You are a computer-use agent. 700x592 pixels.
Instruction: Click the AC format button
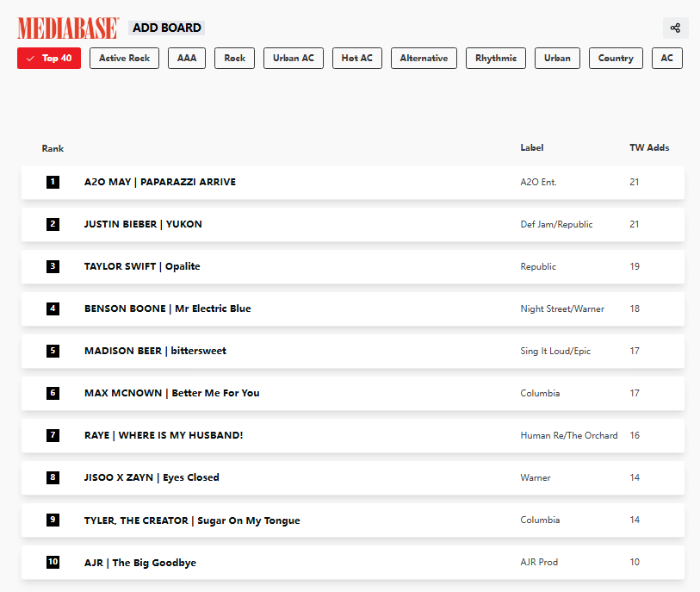point(667,59)
